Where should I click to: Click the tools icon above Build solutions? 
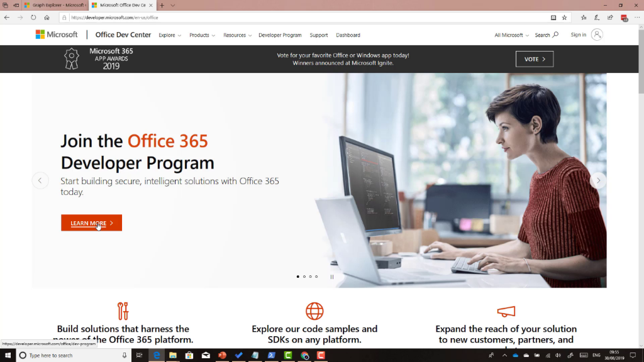pos(123,311)
